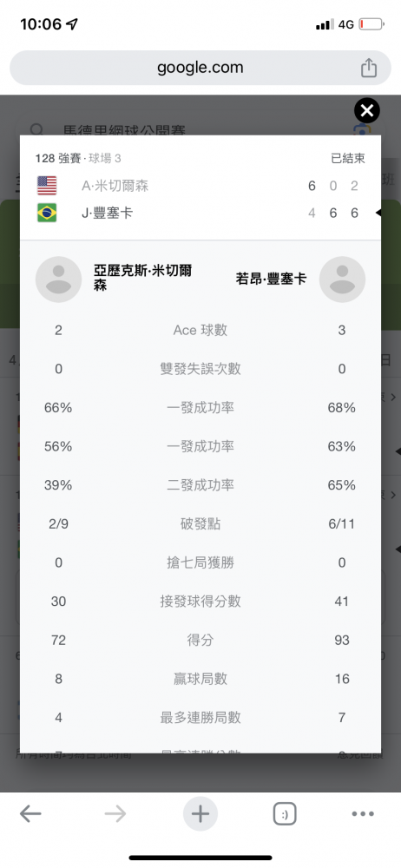Open a new tab with plus button
This screenshot has width=401, height=868.
pos(200,814)
